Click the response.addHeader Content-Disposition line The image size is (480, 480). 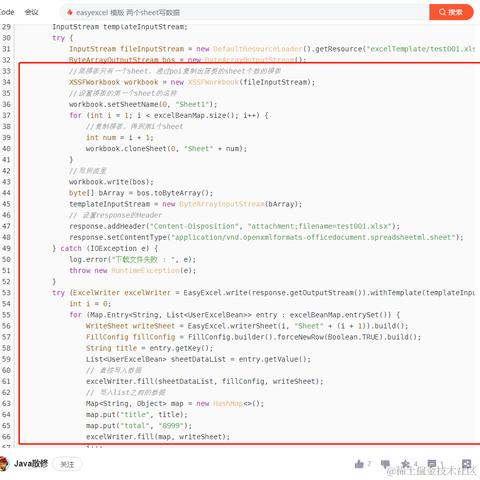point(234,226)
